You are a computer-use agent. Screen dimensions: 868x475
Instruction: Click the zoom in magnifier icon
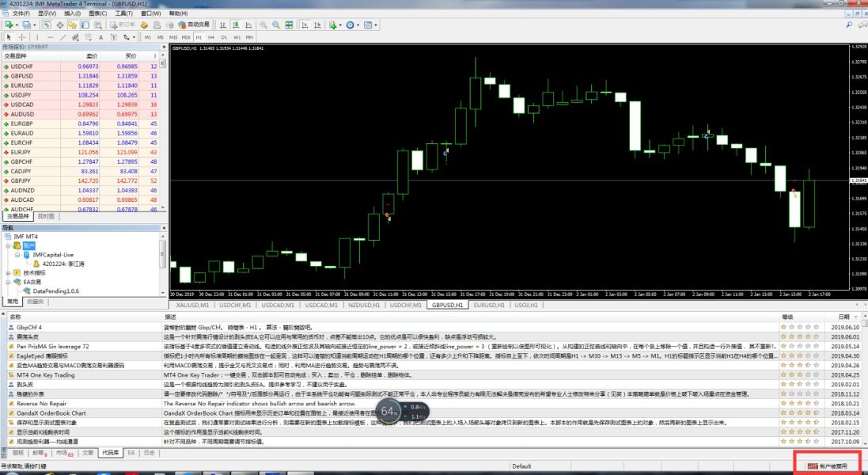[x=263, y=25]
